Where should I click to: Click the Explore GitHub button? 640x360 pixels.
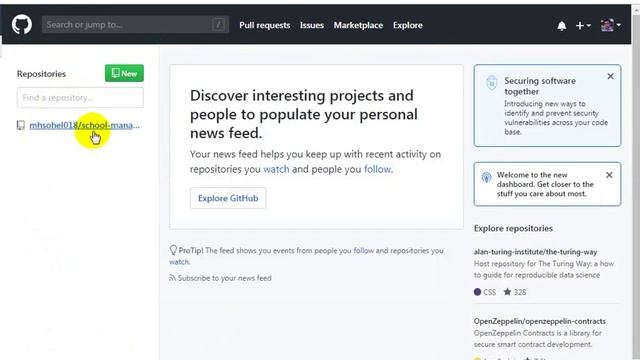(x=228, y=198)
